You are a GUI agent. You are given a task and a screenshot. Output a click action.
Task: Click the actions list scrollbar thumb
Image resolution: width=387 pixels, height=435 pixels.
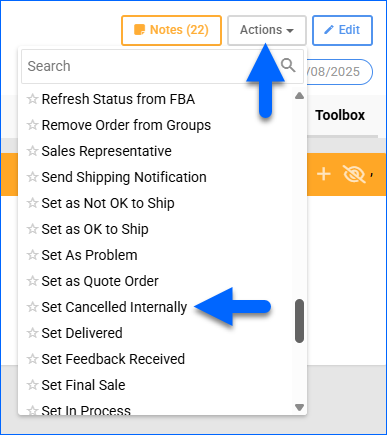[x=299, y=321]
